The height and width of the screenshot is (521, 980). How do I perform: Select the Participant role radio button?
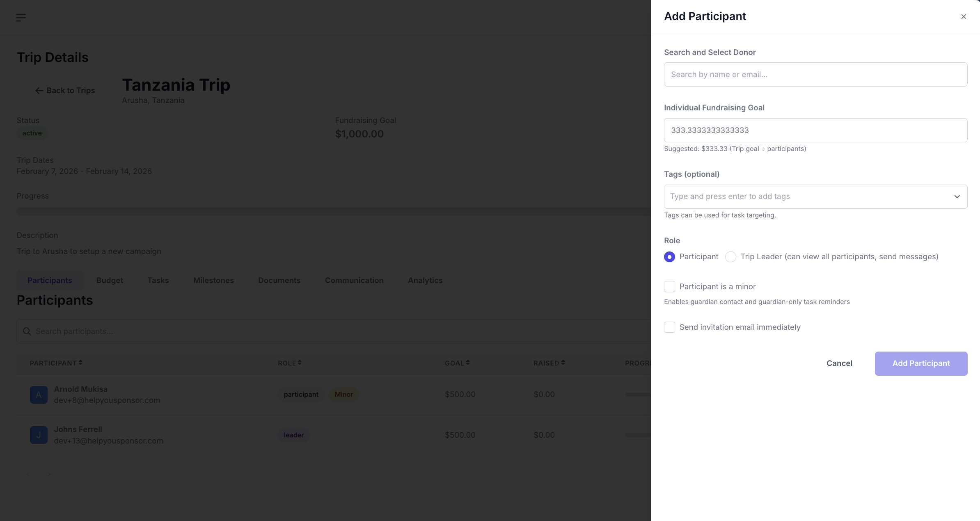[x=669, y=257]
